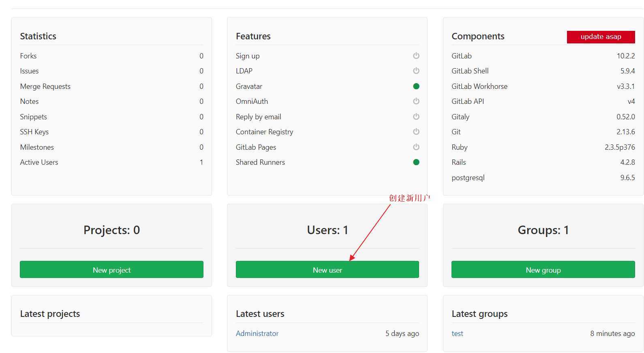The image size is (644, 353).
Task: Select the Merge Requests statistics row
Action: click(x=111, y=86)
